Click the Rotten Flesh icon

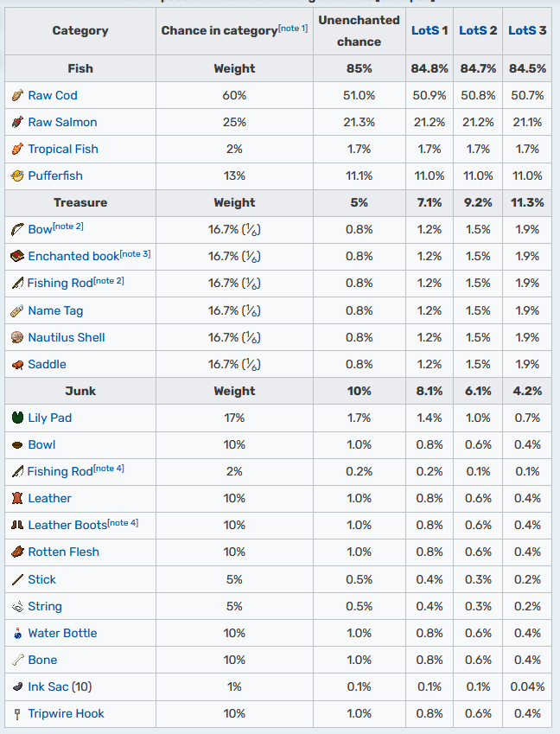17,552
